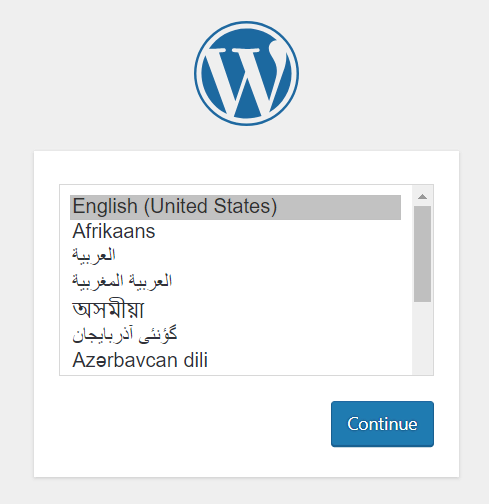This screenshot has width=489, height=504.
Task: Choose the العربية المغربية language entry
Action: 235,281
